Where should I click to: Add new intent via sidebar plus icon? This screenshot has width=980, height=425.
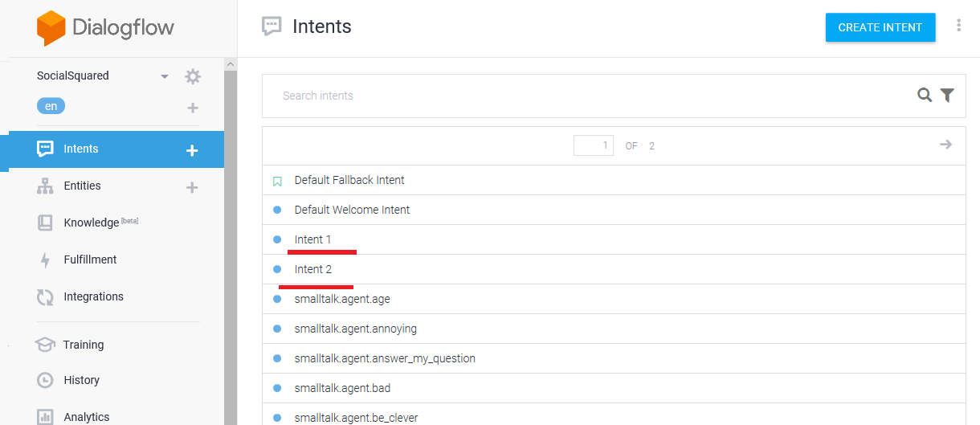point(192,150)
